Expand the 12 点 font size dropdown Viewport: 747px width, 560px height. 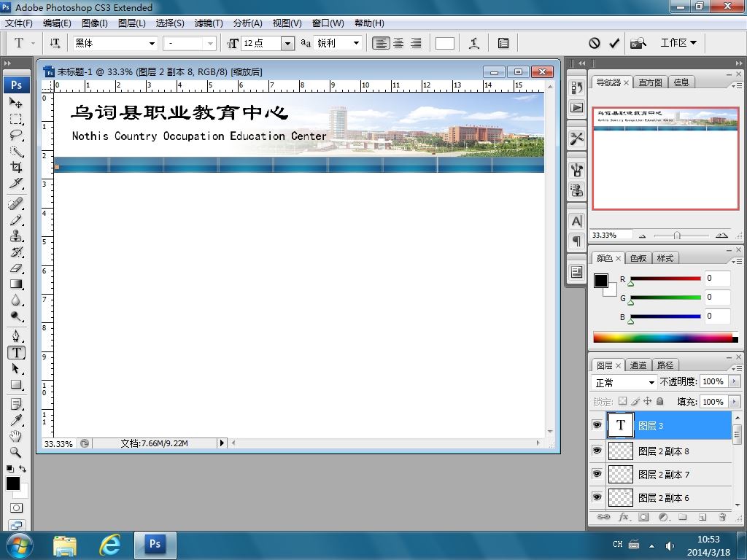pyautogui.click(x=287, y=43)
